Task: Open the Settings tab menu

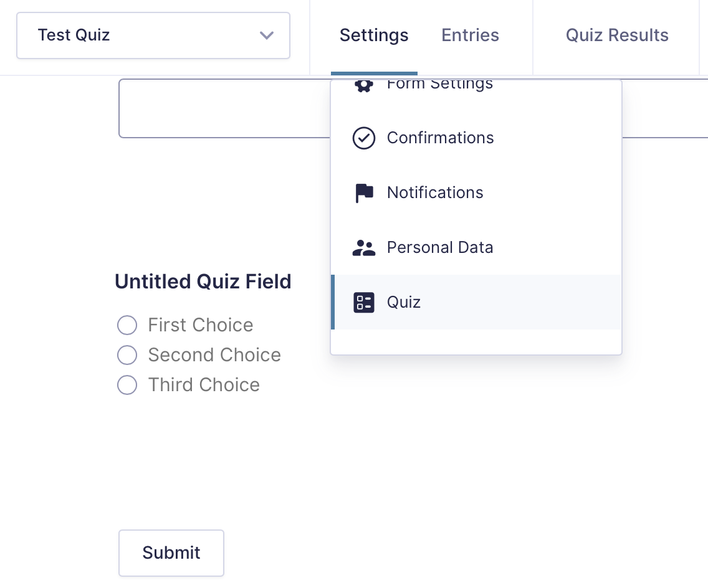Action: coord(374,36)
